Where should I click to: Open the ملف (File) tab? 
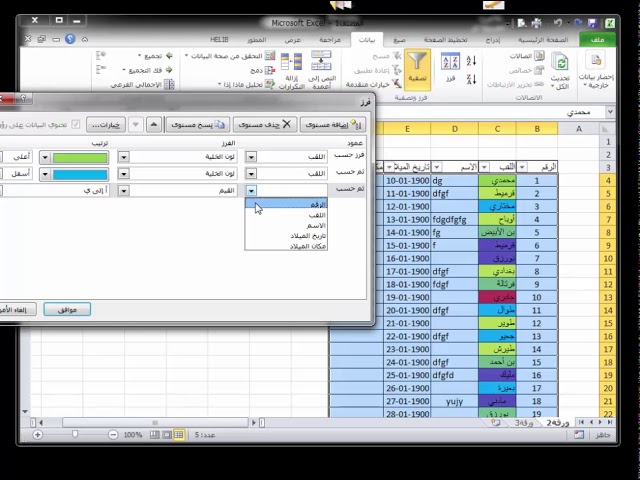click(598, 40)
